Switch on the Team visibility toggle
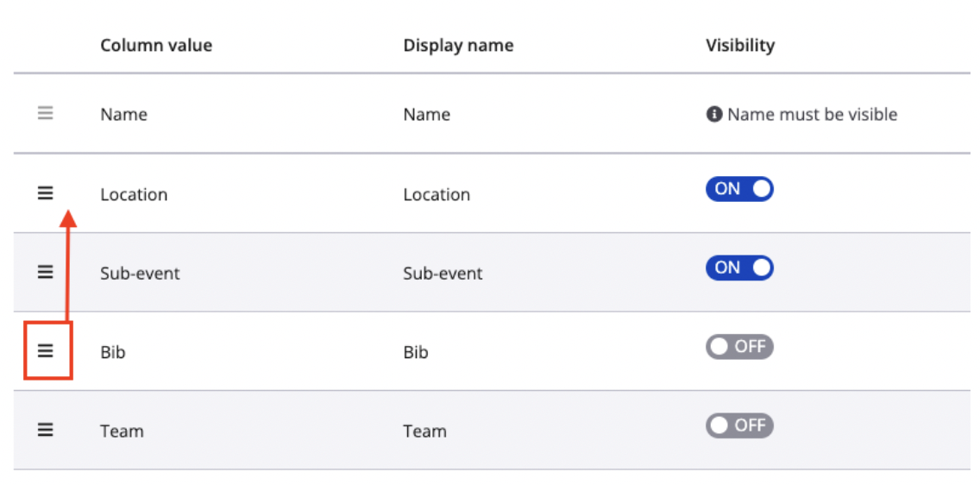Screen dimensions: 980x485 click(739, 425)
